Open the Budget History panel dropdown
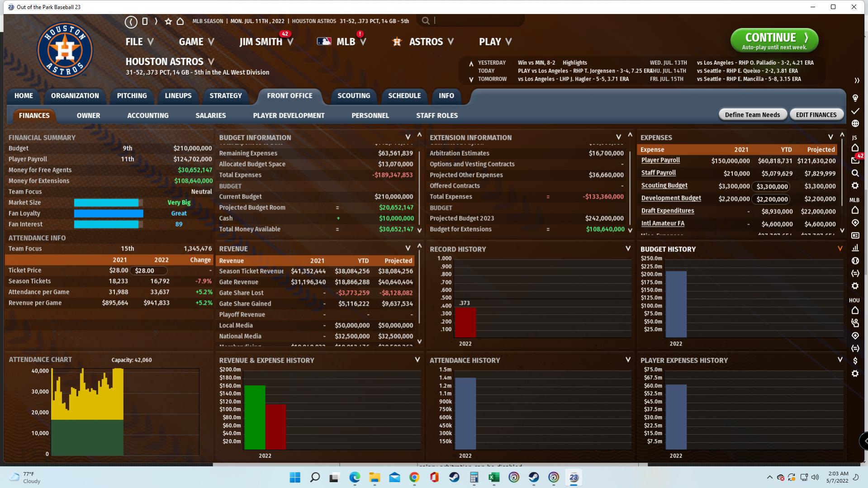The height and width of the screenshot is (488, 868). coord(840,248)
